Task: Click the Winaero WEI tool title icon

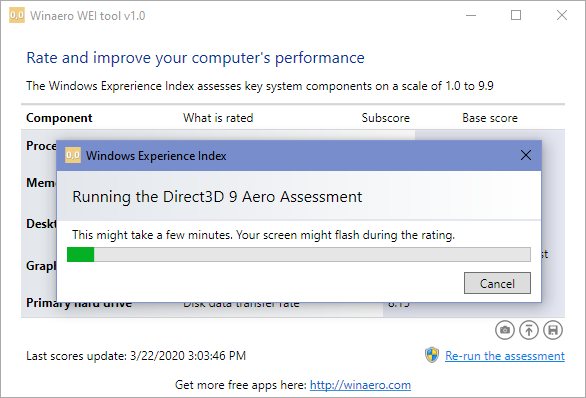Action: (x=17, y=15)
